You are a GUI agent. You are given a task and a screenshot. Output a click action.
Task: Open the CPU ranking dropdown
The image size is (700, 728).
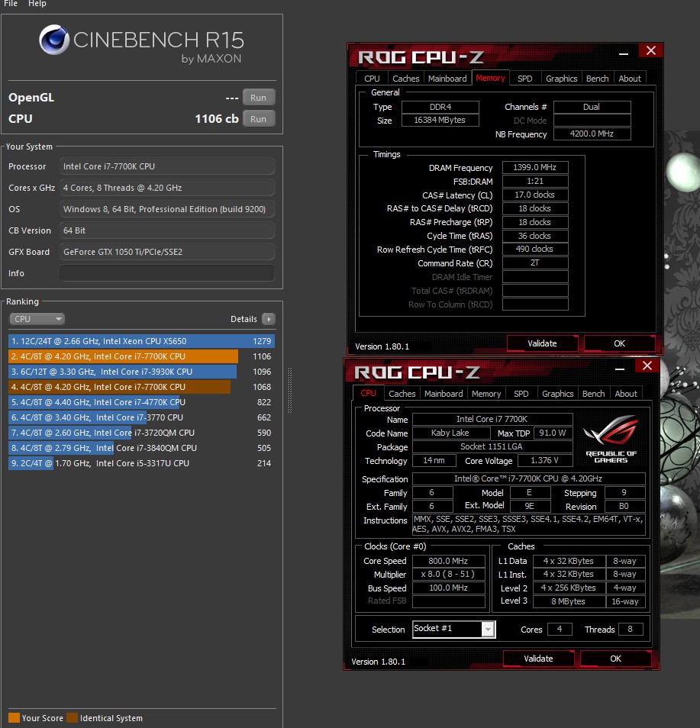coord(37,319)
